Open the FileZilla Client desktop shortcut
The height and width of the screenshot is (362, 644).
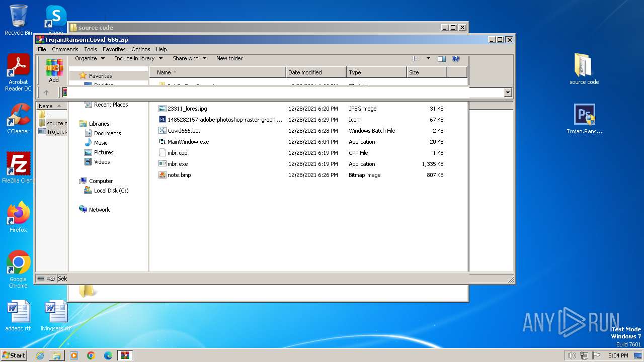tap(18, 168)
